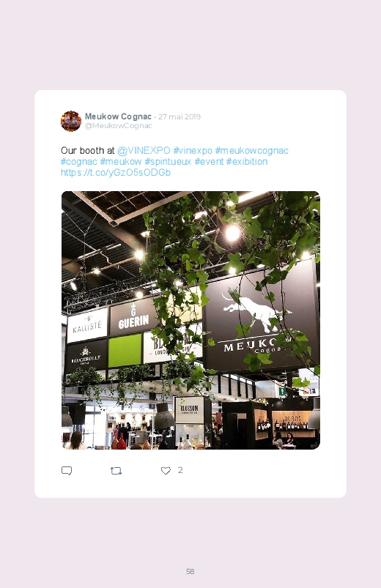
Task: Open the #exibition hashtag
Action: click(x=247, y=162)
